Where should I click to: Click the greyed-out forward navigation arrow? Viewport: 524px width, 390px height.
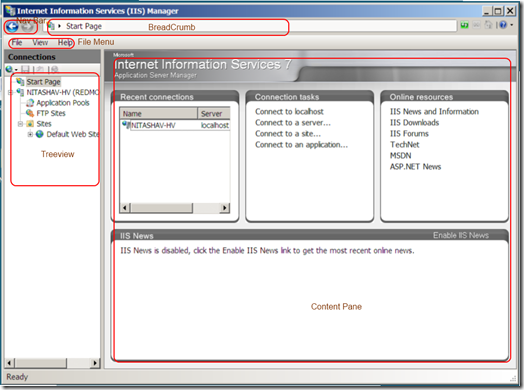point(28,26)
